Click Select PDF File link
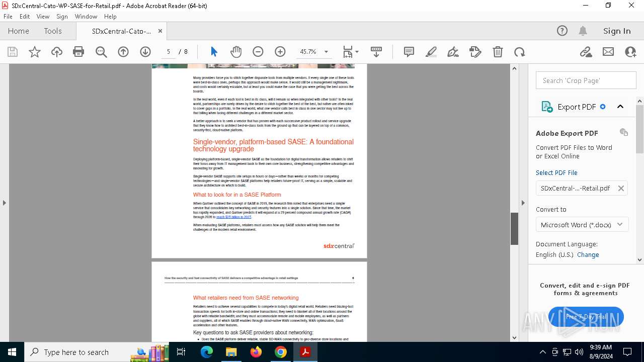 [x=556, y=172]
